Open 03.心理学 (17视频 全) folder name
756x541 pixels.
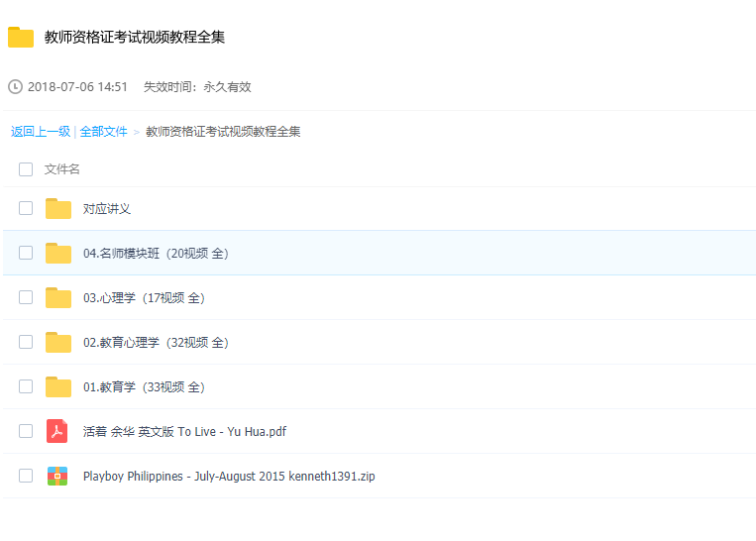click(144, 298)
